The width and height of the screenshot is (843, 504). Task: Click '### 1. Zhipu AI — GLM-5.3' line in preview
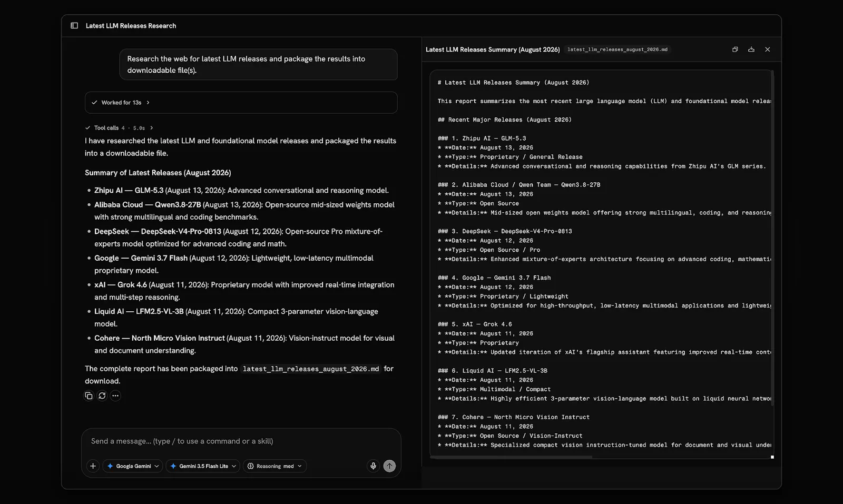[482, 139]
